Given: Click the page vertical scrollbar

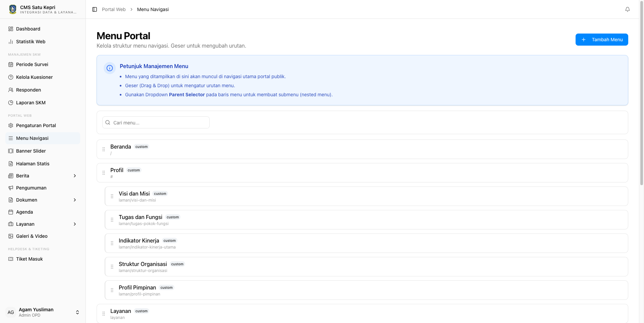Looking at the screenshot, I should pos(641,93).
